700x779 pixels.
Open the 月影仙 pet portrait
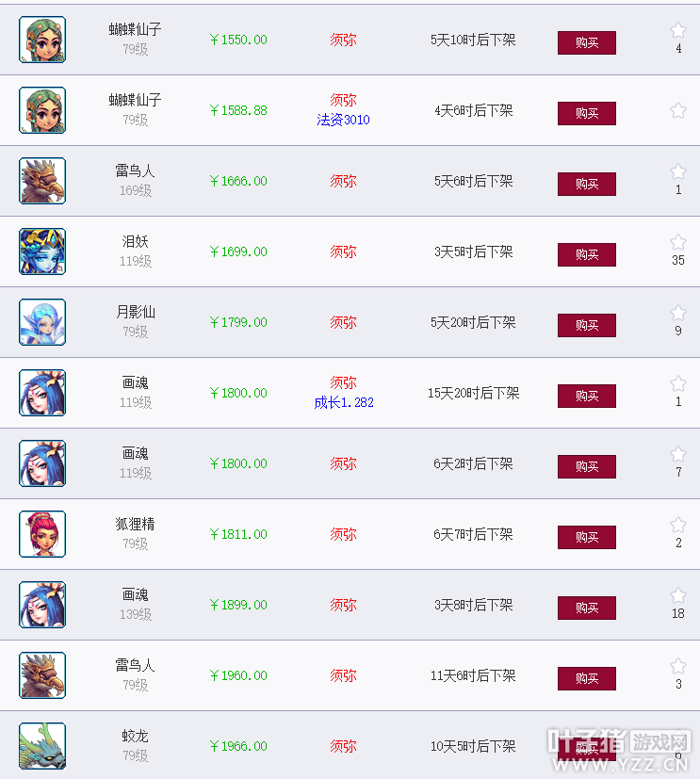tap(42, 322)
